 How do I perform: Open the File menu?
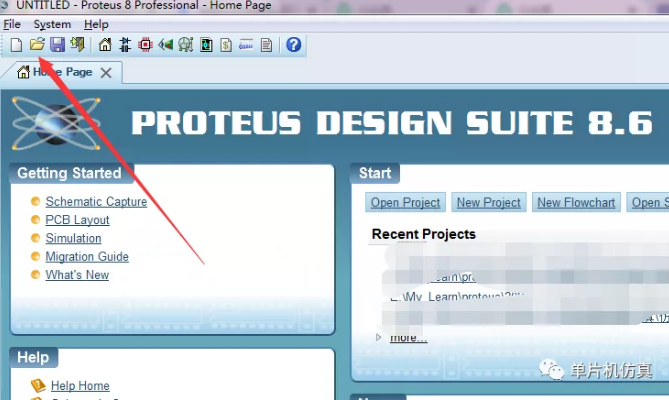(12, 24)
